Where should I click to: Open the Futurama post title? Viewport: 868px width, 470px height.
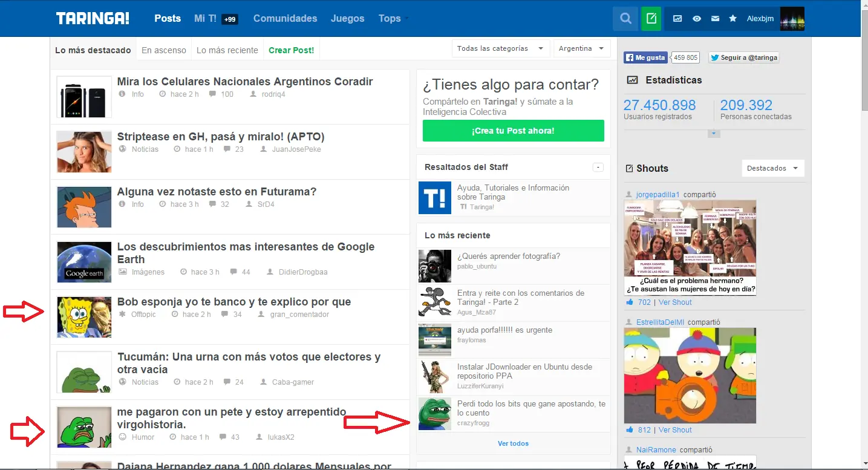(217, 192)
